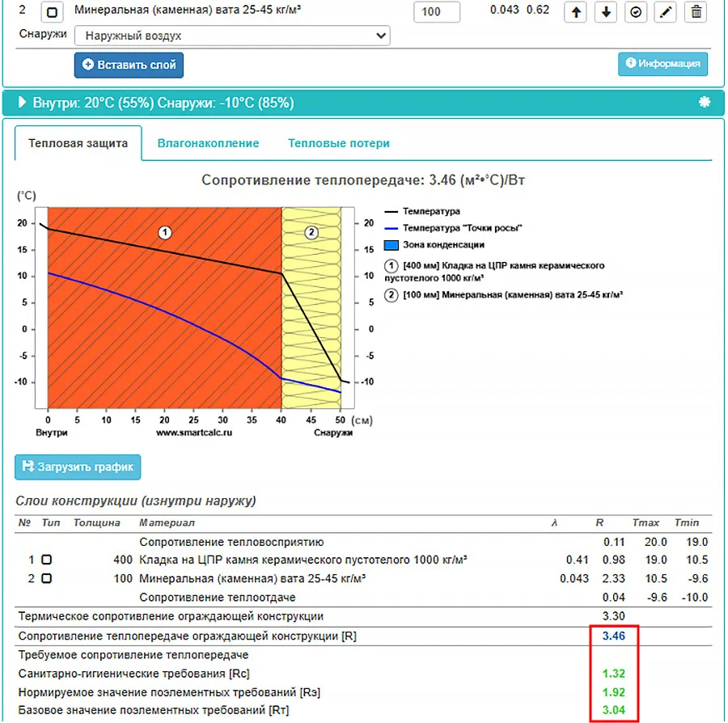728x723 pixels.
Task: Click layer 1 type icon in table
Action: click(46, 560)
